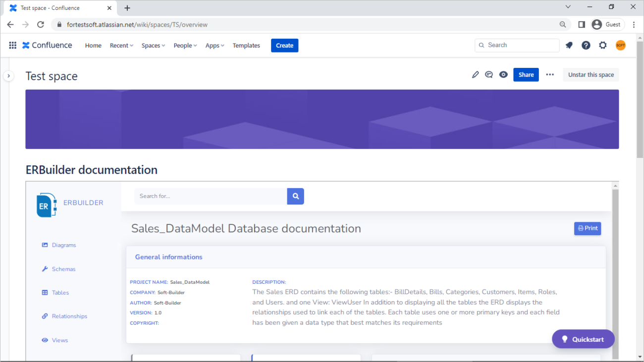
Task: Go to Templates in navigation
Action: coord(246,46)
